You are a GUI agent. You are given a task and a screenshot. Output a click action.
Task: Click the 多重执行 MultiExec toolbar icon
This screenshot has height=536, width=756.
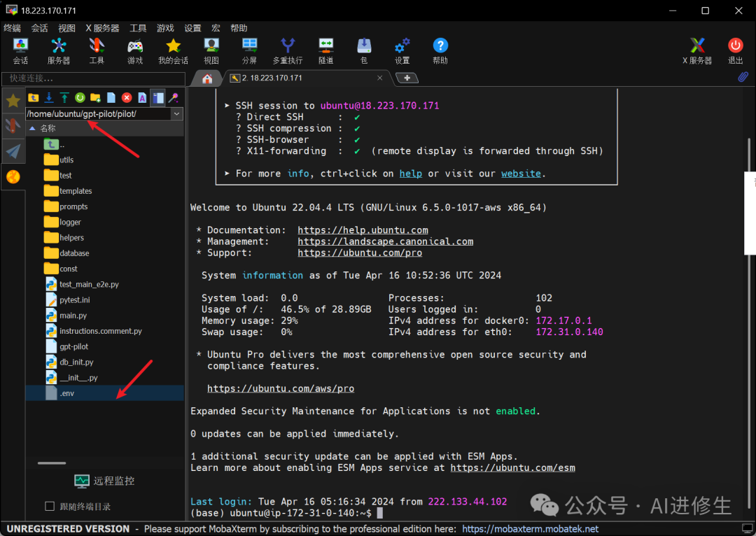288,50
